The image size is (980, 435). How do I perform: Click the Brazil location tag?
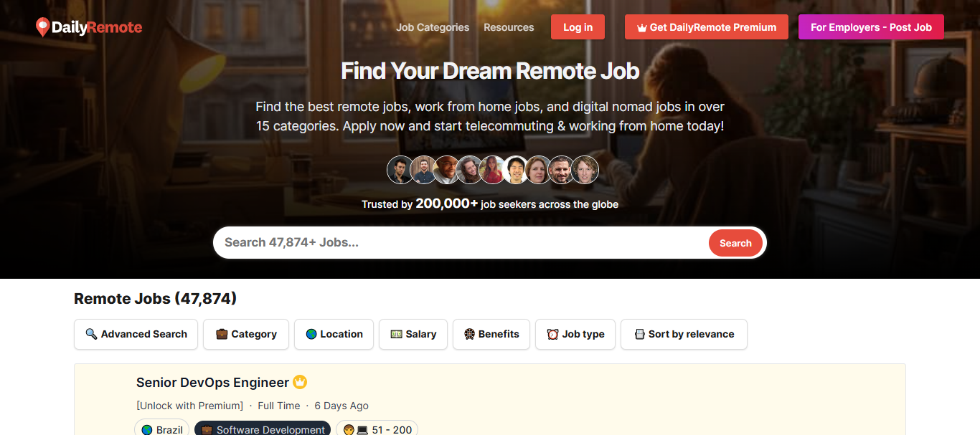[161, 429]
